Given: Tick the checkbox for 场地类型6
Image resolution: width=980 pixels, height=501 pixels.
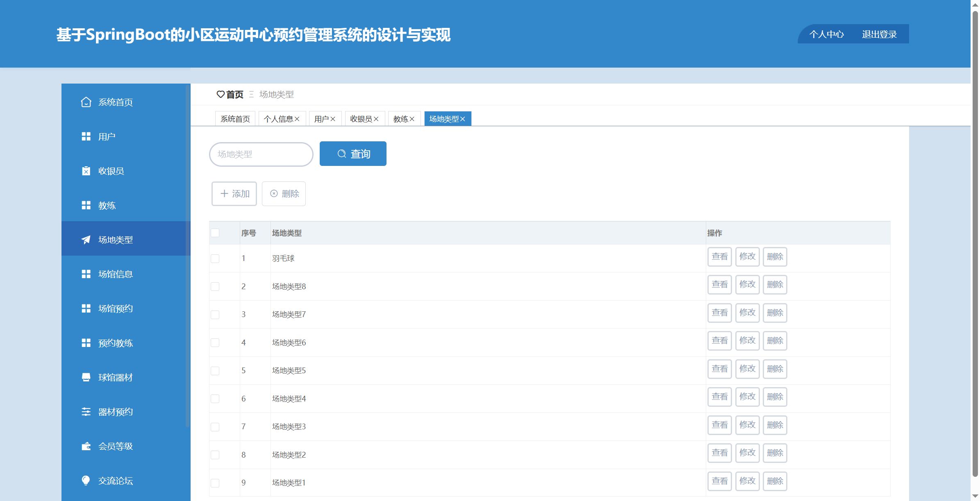Looking at the screenshot, I should click(x=215, y=342).
